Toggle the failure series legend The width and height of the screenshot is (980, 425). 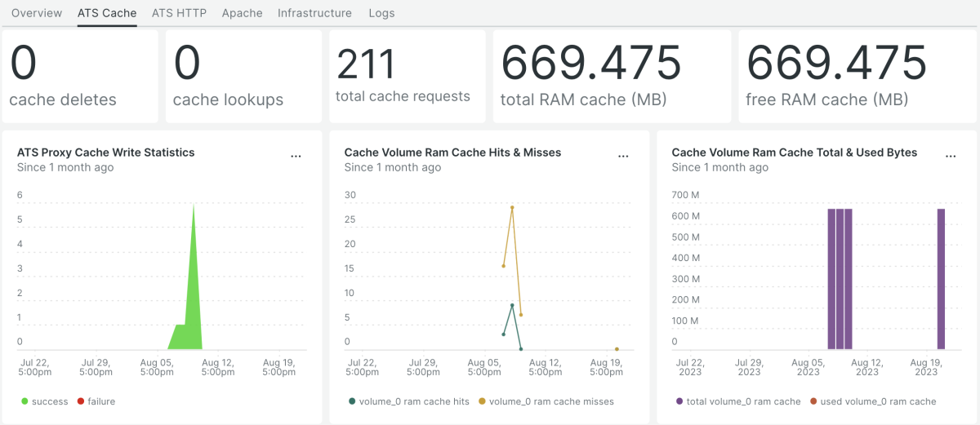point(97,401)
